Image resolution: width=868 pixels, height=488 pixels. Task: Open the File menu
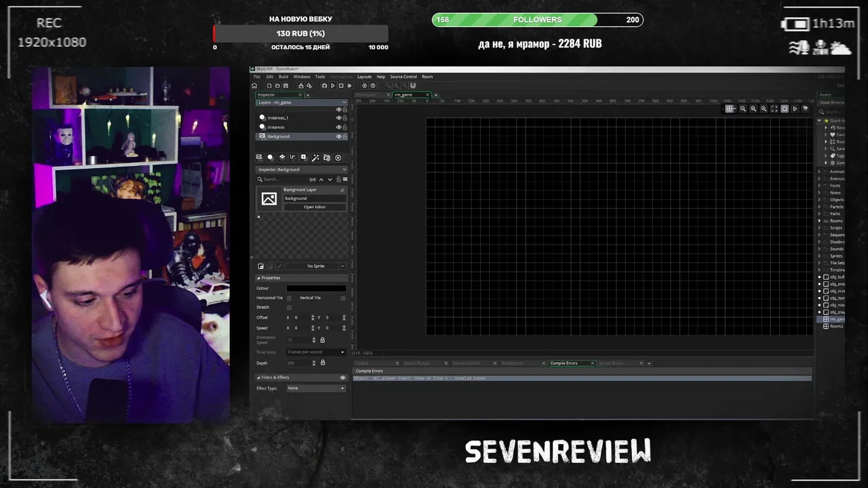(257, 77)
